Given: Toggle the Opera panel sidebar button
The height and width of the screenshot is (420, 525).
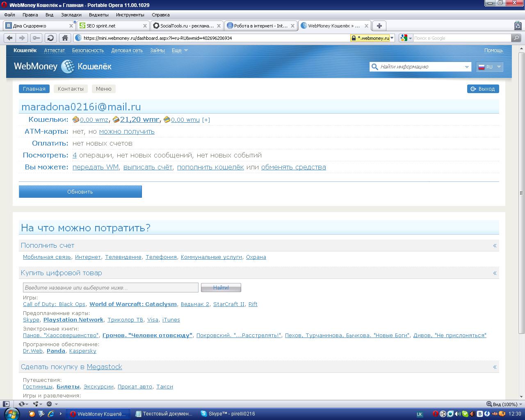Looking at the screenshot, I should point(6,404).
